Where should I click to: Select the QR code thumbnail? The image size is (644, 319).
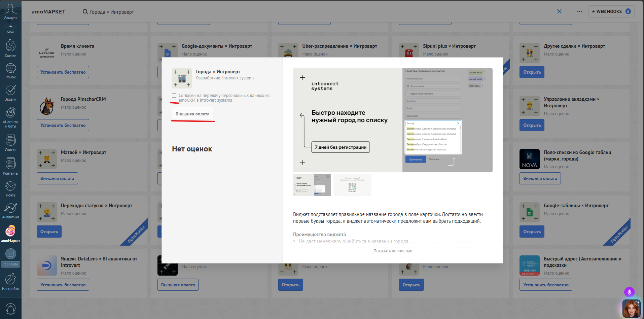coord(352,185)
